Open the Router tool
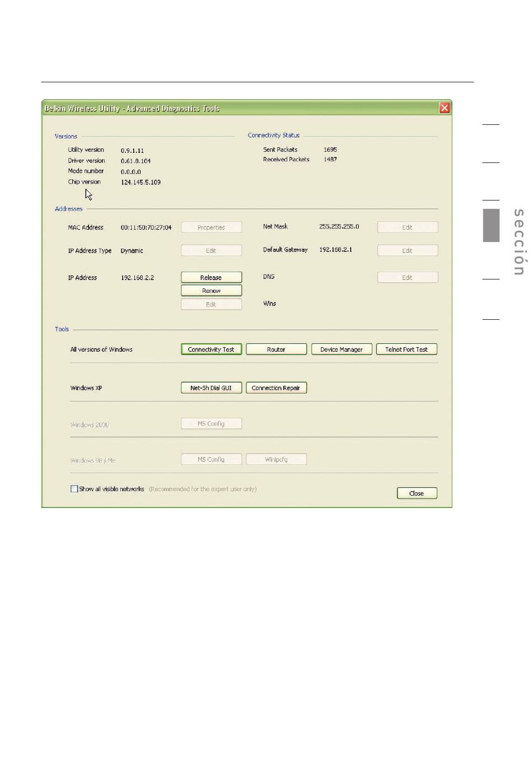The height and width of the screenshot is (769, 532). pyautogui.click(x=276, y=349)
